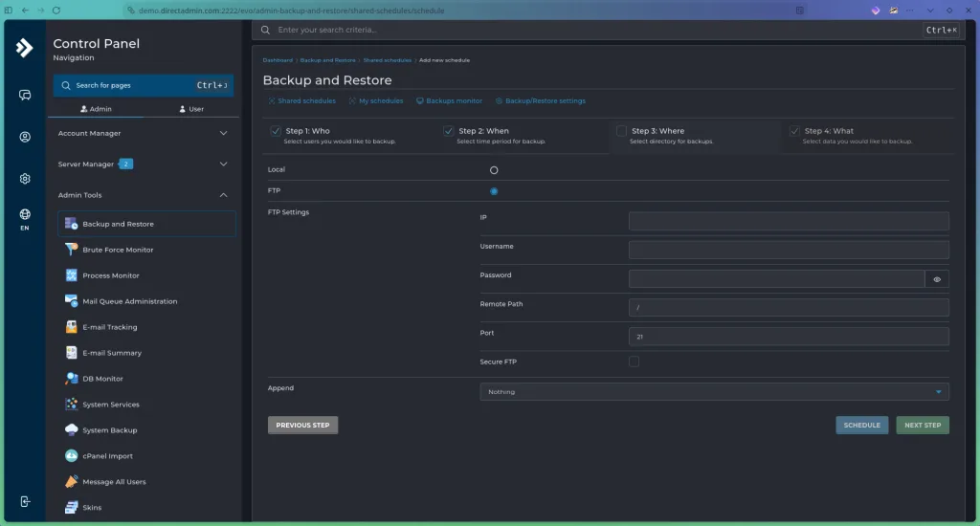Click the magnifier icon in top search bar
This screenshot has height=526, width=980.
[x=266, y=30]
